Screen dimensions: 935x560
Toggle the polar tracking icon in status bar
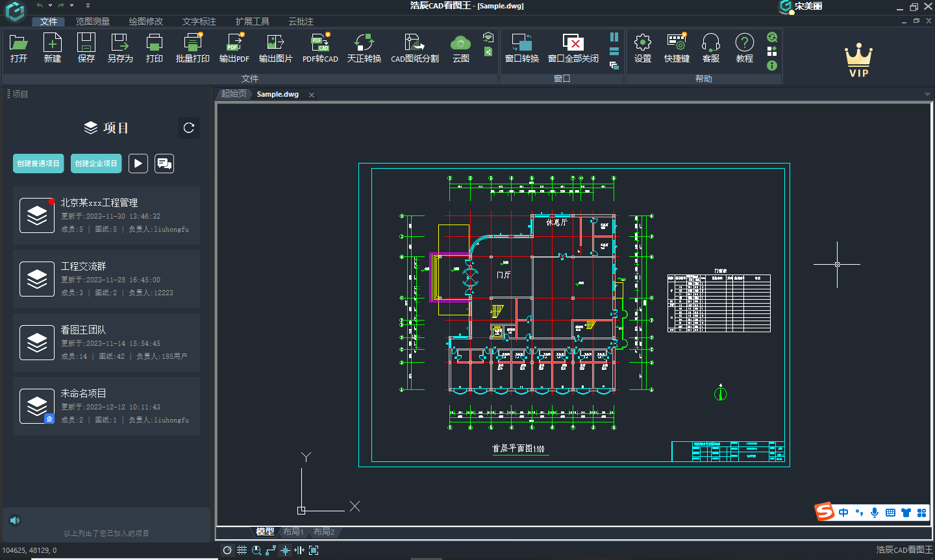227,550
